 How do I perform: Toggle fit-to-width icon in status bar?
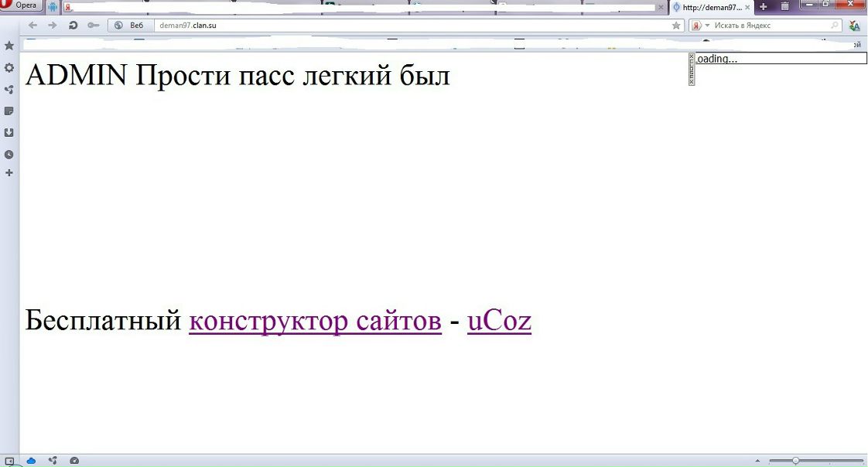tap(11, 459)
